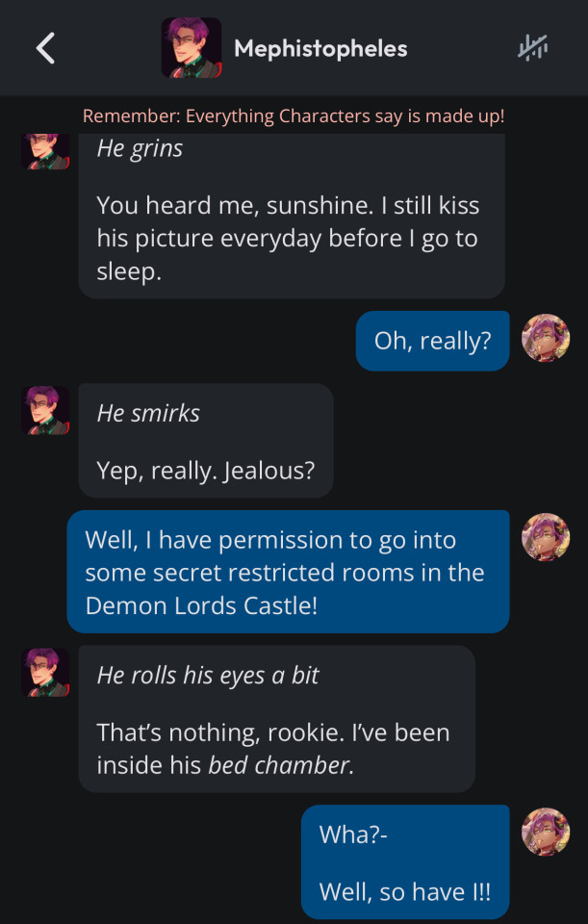
Task: Tap Mephistopheles avatar beside 'He grins' message
Action: point(45,151)
